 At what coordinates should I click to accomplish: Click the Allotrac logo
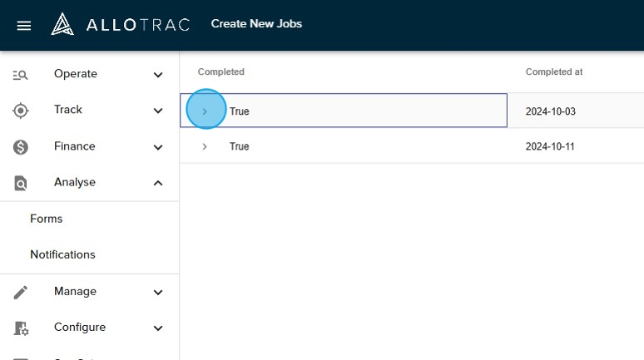point(121,24)
